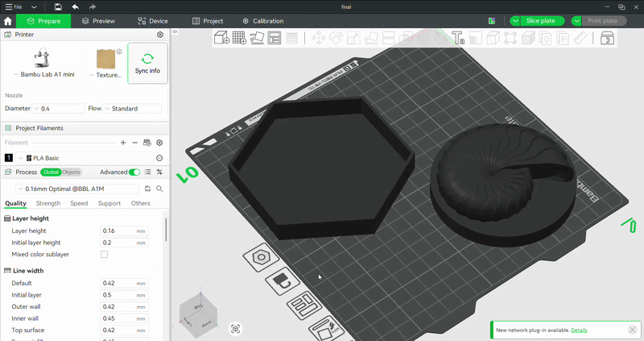Undo the last action
Viewport: 644px width, 341px height.
[76, 6]
